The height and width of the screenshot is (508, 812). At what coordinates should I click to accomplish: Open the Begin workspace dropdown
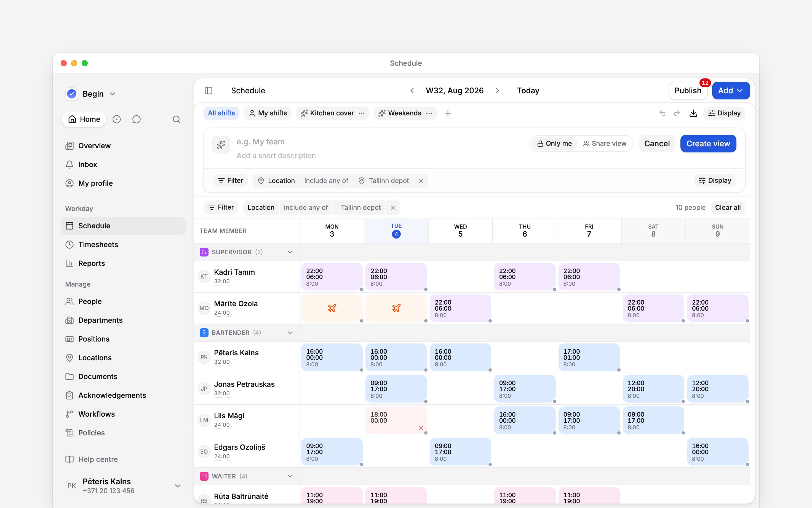(91, 94)
